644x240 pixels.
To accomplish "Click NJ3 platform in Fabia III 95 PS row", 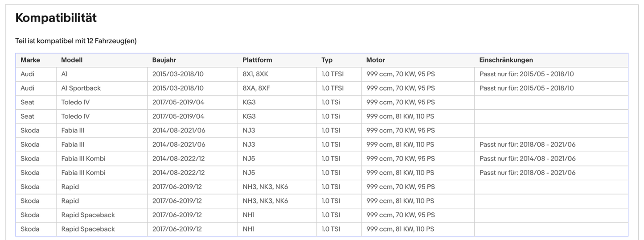I will click(x=249, y=131).
